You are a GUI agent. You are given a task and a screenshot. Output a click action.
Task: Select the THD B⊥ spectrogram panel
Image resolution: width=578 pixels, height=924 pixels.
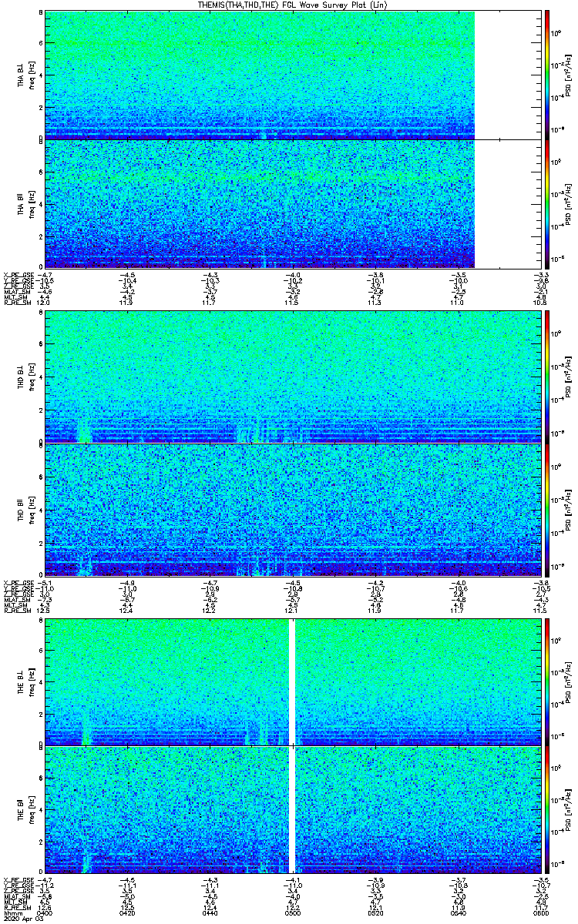[x=291, y=377]
